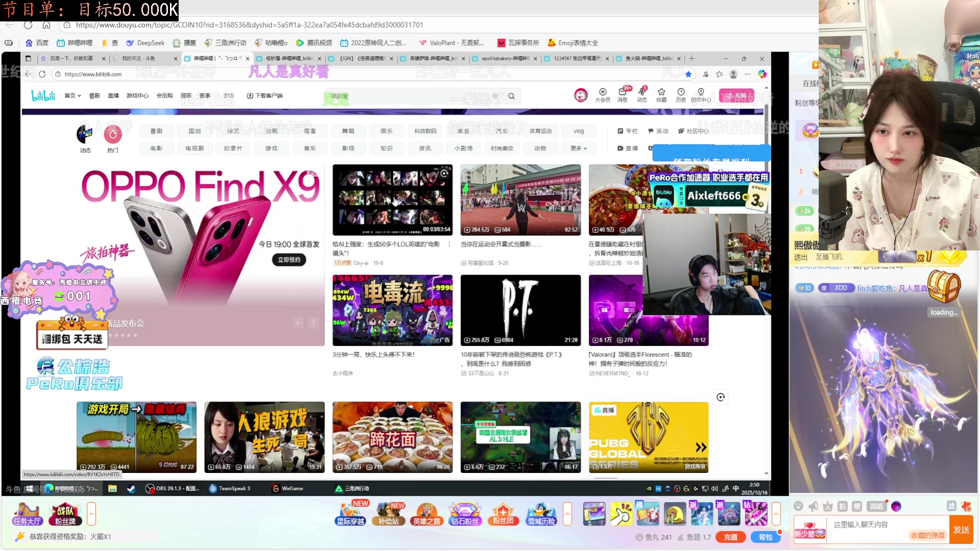Open the 番剧 nav menu item
The image size is (980, 551).
pyautogui.click(x=94, y=95)
